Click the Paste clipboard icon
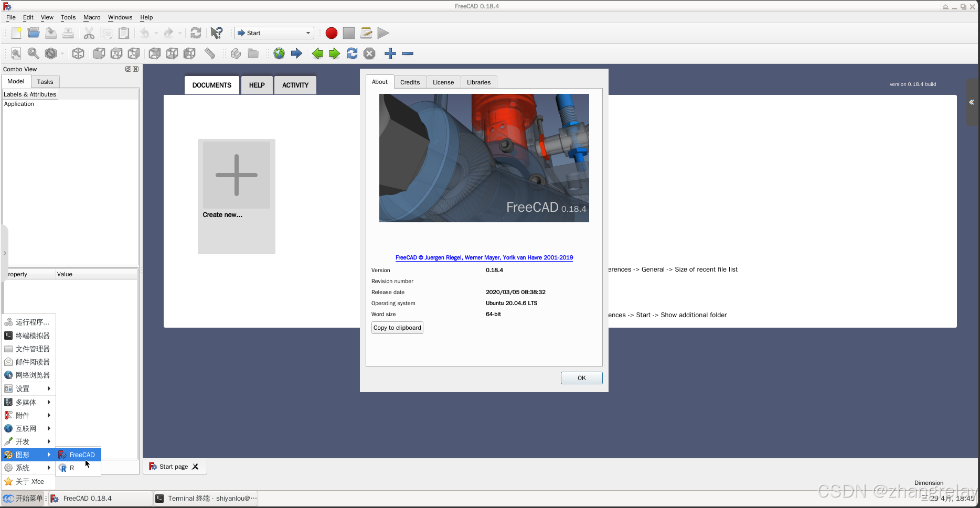This screenshot has height=508, width=980. pyautogui.click(x=124, y=33)
